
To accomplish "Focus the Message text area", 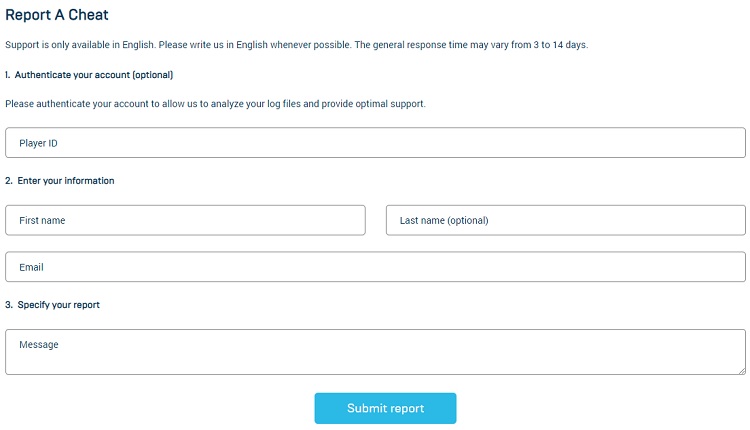I will (x=375, y=352).
